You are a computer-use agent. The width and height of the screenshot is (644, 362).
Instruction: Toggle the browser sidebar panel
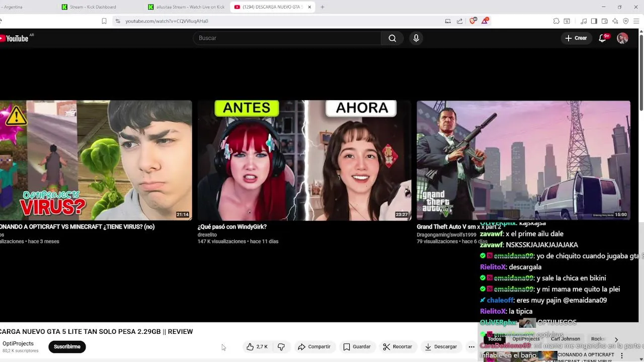(594, 21)
